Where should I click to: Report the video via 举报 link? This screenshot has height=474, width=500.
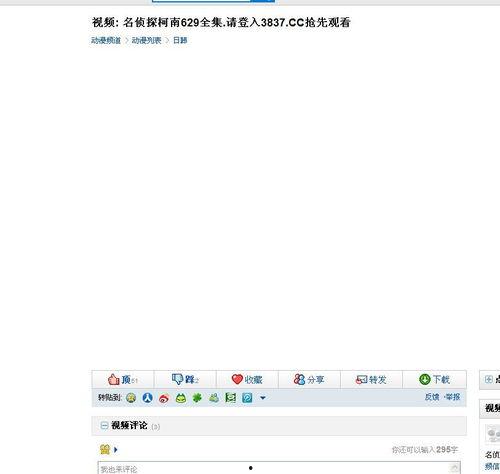click(x=453, y=397)
